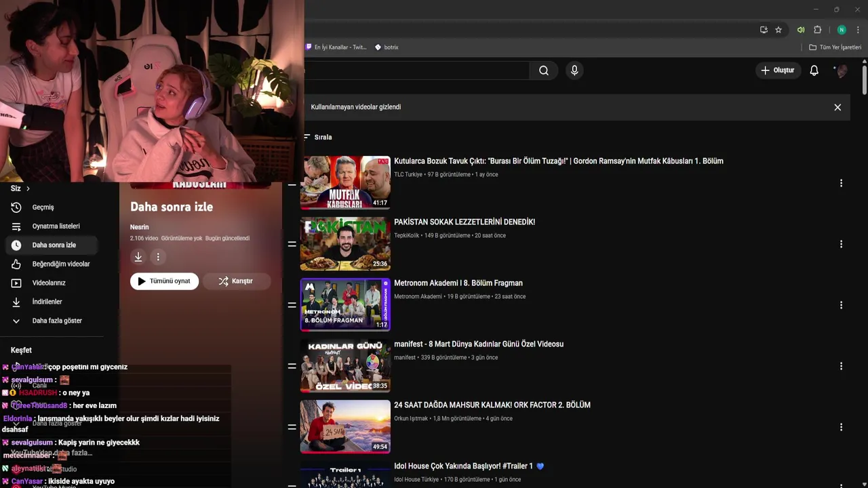Click the green audio speaker extension icon

click(801, 30)
